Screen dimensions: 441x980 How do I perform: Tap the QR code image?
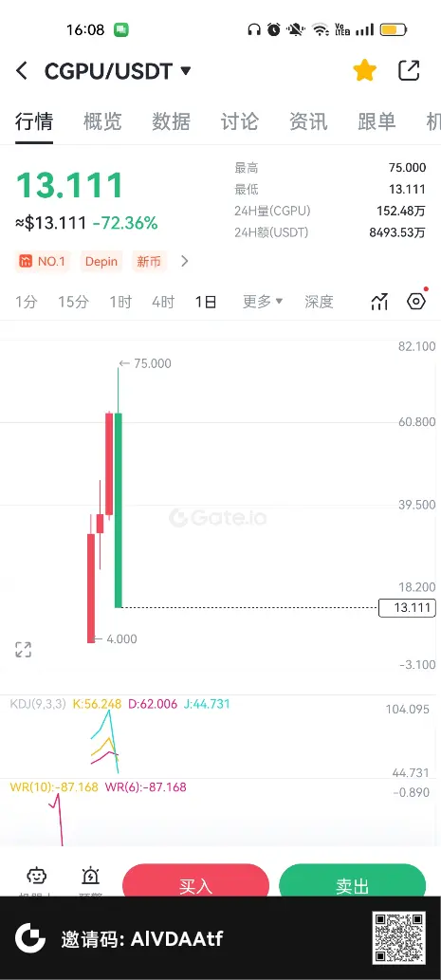click(x=399, y=937)
